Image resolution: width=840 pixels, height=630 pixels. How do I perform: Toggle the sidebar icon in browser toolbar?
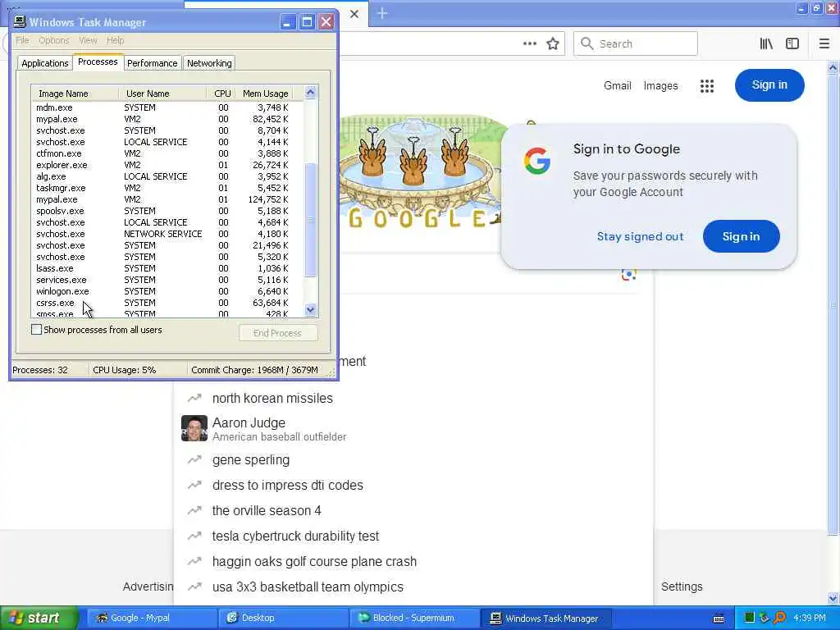pyautogui.click(x=792, y=44)
